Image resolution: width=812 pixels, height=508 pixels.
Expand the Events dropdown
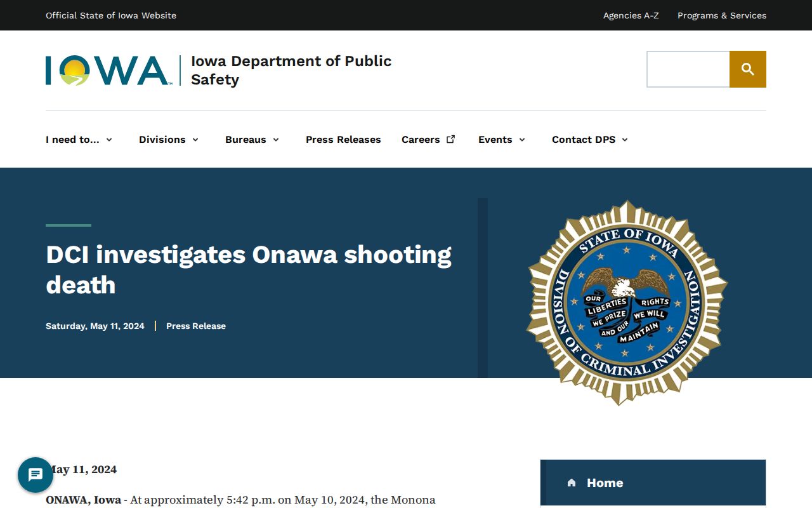pyautogui.click(x=502, y=140)
